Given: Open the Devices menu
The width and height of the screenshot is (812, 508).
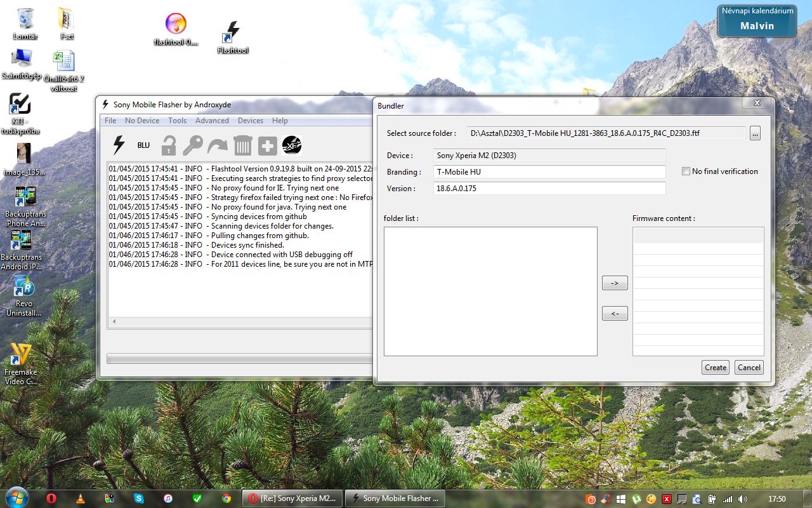Looking at the screenshot, I should point(251,121).
